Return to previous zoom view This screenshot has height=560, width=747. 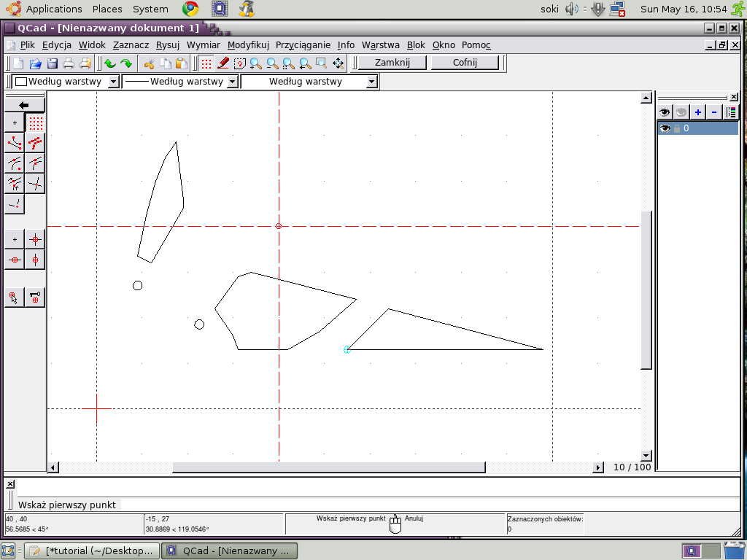coord(306,63)
